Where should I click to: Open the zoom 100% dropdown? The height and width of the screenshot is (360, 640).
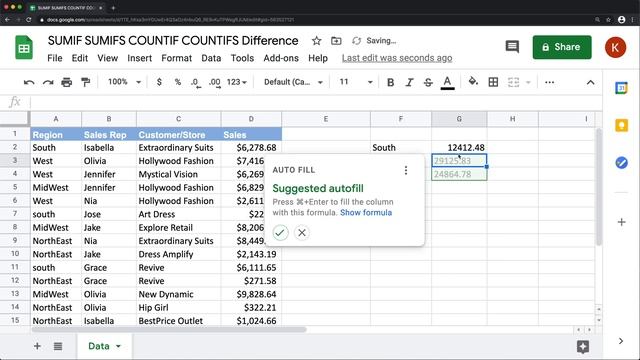point(124,82)
